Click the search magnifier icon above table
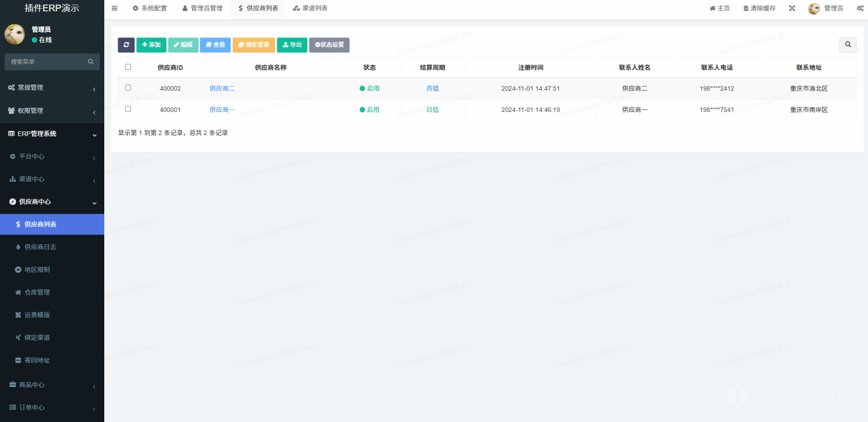 click(x=847, y=45)
